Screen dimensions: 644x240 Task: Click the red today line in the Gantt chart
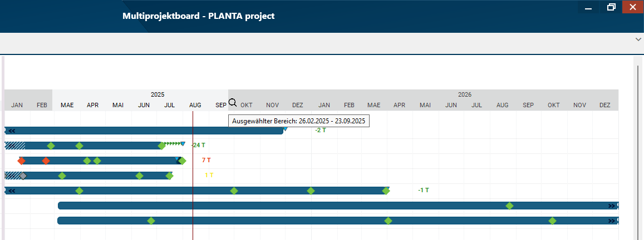[193, 211]
